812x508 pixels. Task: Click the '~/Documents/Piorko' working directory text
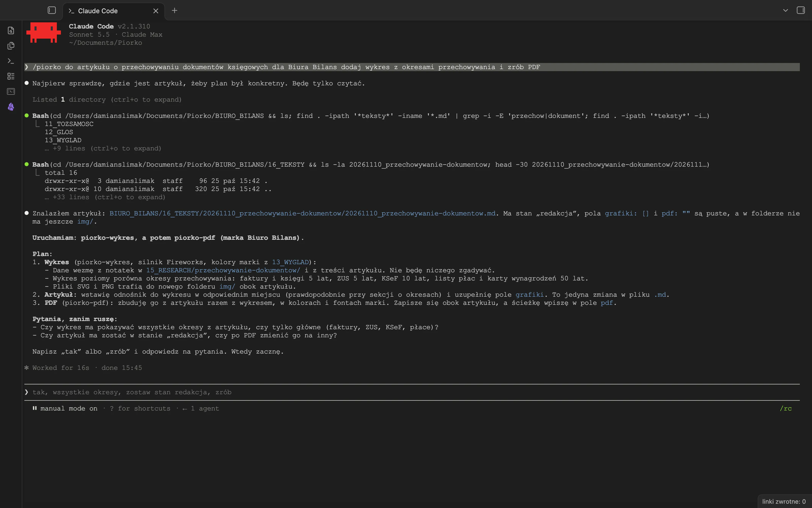tap(105, 43)
